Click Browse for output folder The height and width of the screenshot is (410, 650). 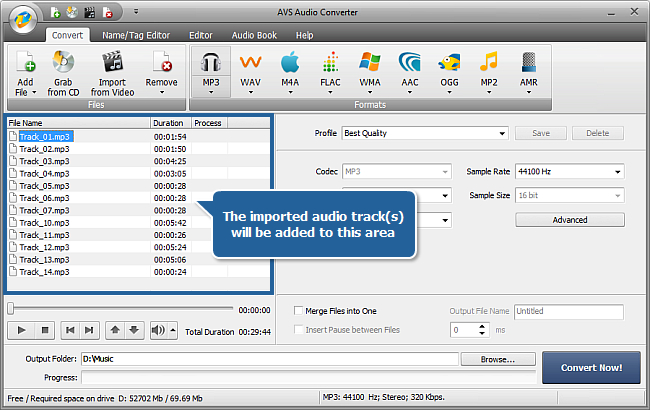(498, 359)
